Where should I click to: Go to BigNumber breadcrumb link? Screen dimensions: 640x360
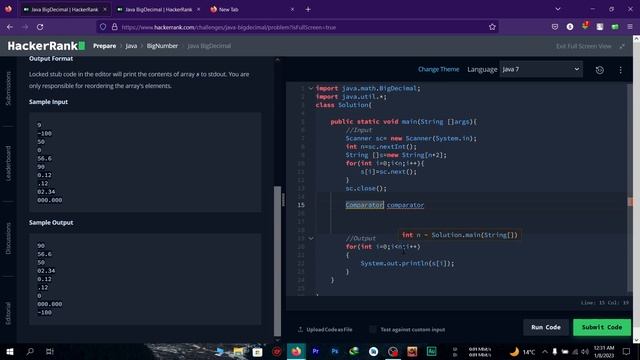(x=162, y=46)
